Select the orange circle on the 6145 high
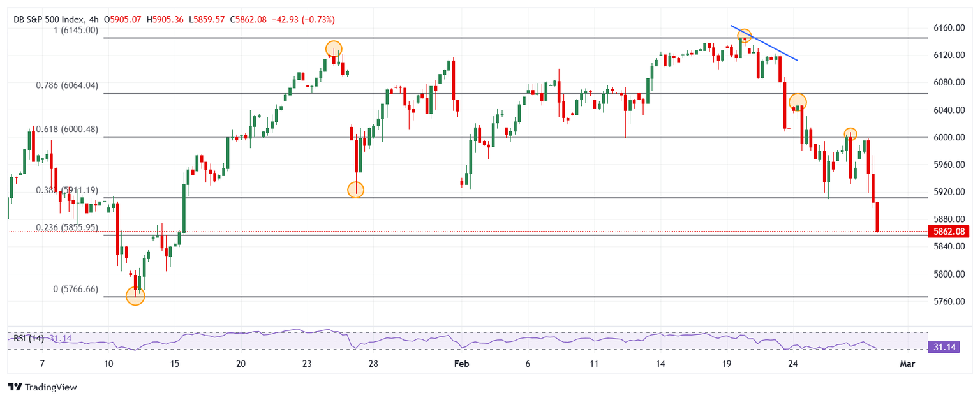This screenshot has width=980, height=400. pos(744,36)
